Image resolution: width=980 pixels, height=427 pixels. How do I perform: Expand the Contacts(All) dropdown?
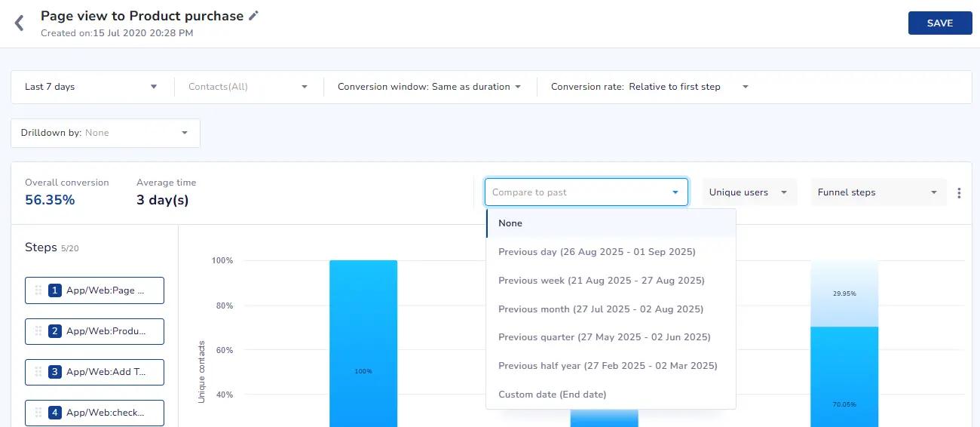coord(248,87)
